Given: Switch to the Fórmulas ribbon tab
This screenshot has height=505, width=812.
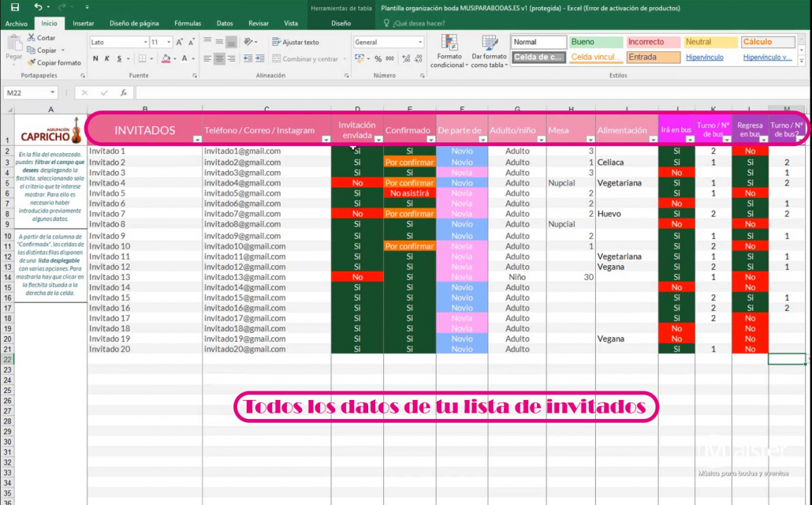Looking at the screenshot, I should (x=188, y=23).
